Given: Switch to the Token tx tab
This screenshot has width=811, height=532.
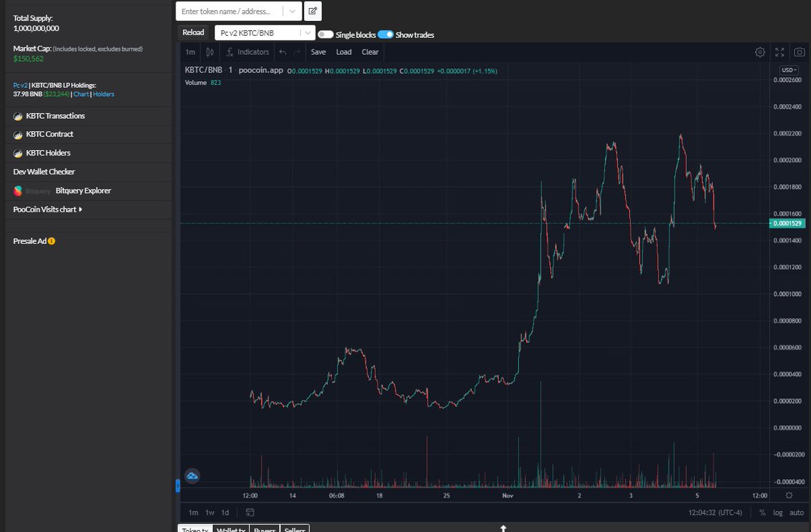Looking at the screenshot, I should tap(195, 529).
